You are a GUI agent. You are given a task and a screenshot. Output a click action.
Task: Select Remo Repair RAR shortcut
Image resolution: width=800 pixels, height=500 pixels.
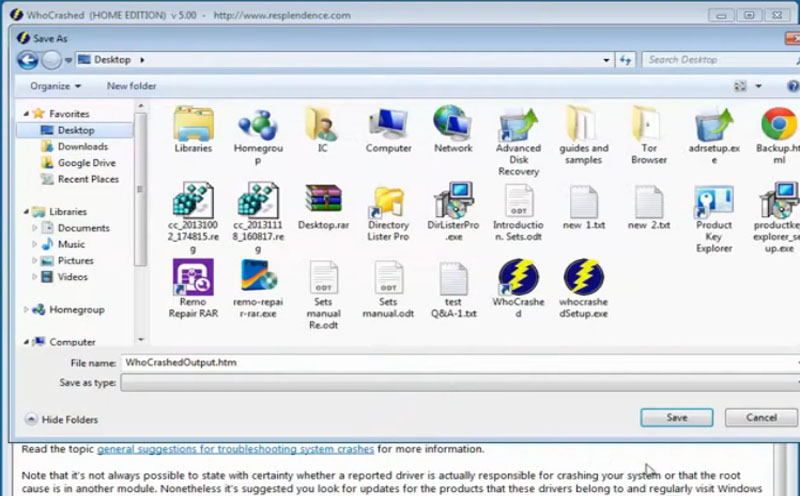193,289
